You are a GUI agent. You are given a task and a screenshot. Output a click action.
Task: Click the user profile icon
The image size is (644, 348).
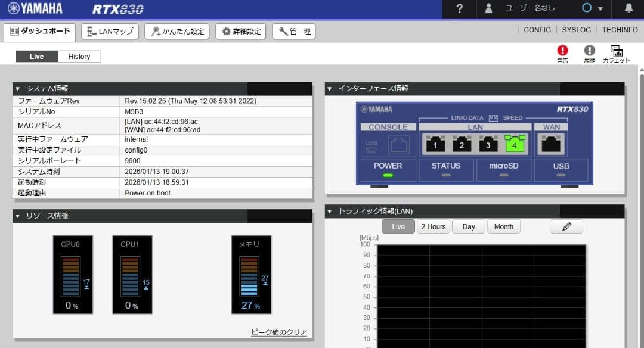489,9
